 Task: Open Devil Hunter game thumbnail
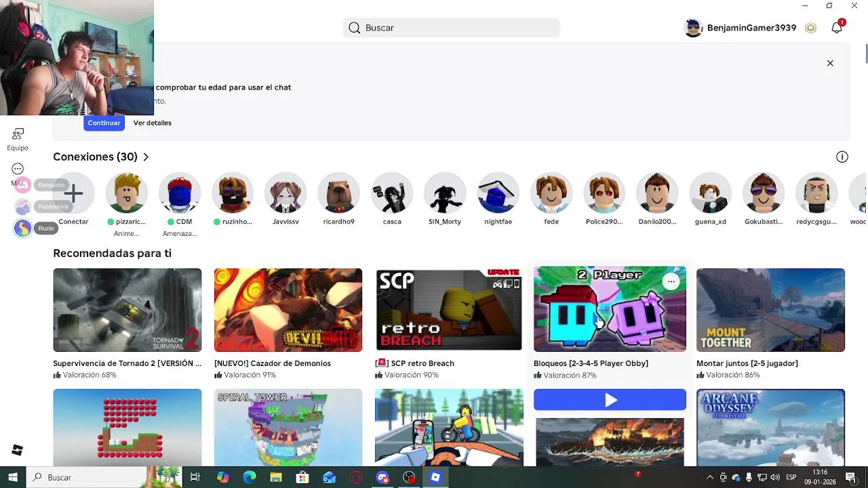click(288, 310)
